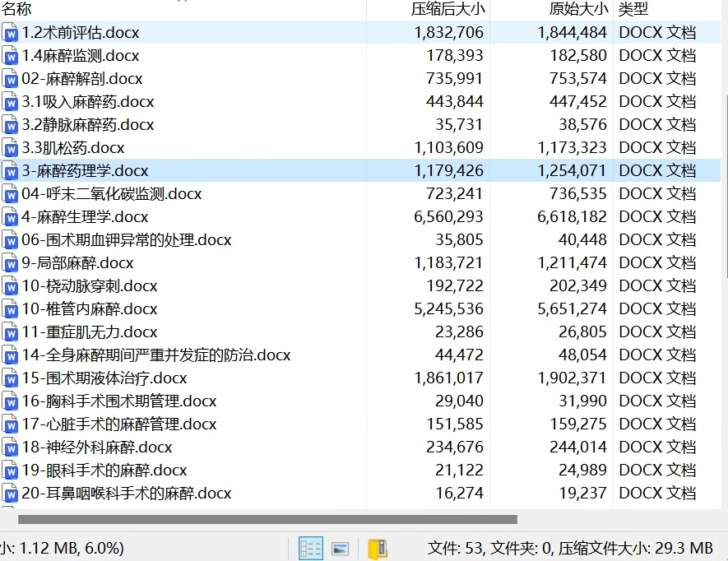Select file name 3.3肌松药.docx
Image resolution: width=728 pixels, height=561 pixels.
click(73, 148)
